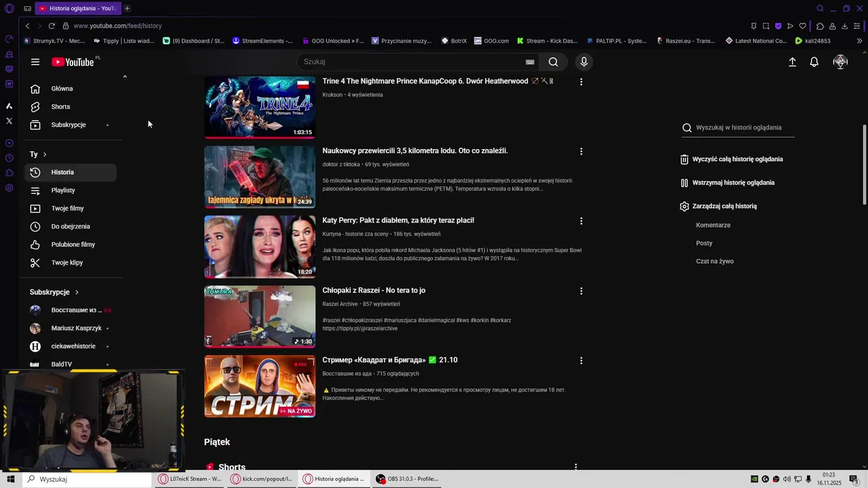Switch to the kick.com/popout taskbar window
This screenshot has height=488, width=868.
tap(262, 479)
